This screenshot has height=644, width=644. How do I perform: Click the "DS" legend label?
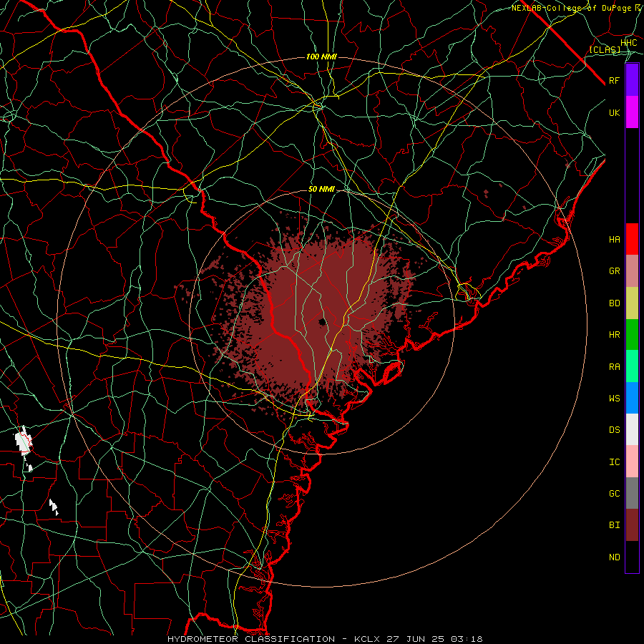coord(615,430)
